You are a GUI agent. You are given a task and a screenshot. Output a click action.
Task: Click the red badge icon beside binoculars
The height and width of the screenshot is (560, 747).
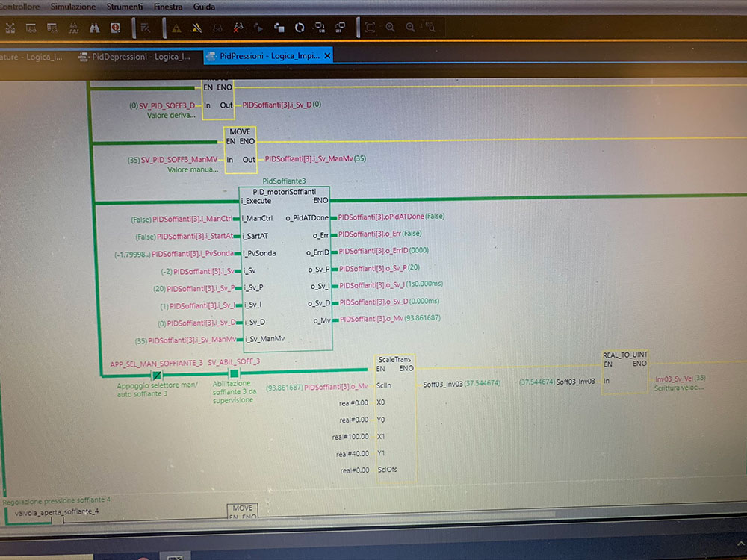click(x=116, y=28)
